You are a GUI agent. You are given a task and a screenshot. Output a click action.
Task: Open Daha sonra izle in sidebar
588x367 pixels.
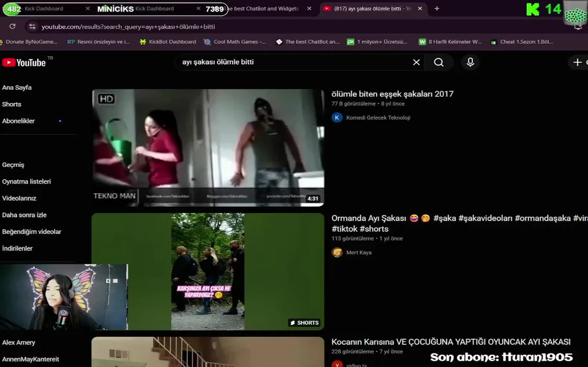pos(24,215)
